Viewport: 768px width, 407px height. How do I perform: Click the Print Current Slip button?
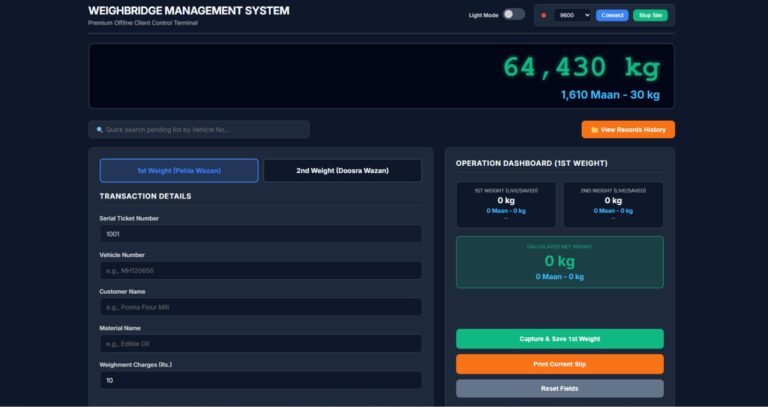560,364
